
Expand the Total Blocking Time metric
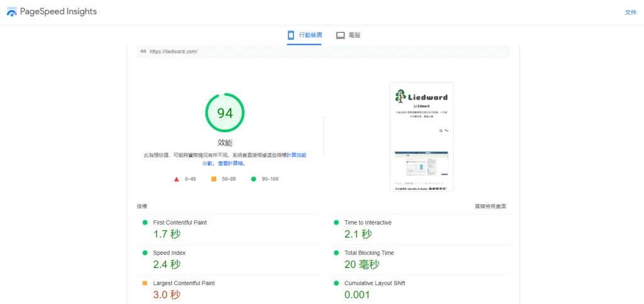419,260
